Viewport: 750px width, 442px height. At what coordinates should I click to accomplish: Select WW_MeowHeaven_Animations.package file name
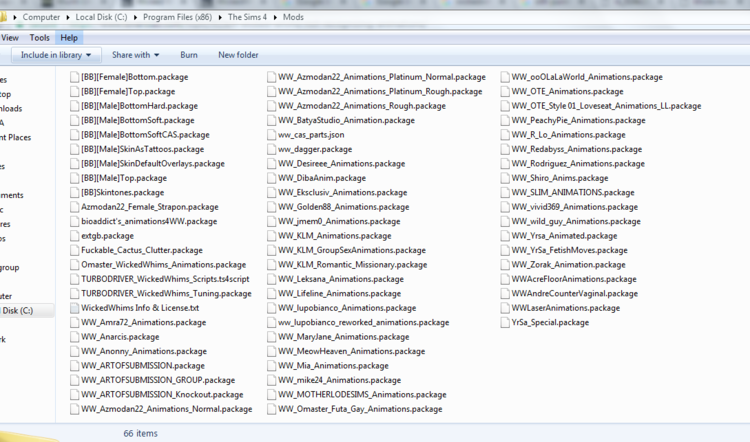point(352,351)
